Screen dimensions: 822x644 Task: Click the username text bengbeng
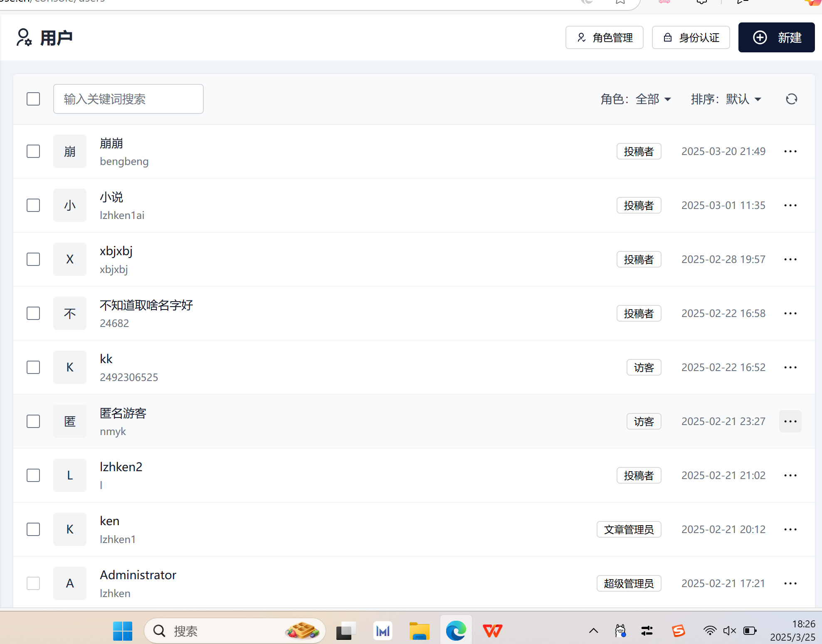click(124, 162)
